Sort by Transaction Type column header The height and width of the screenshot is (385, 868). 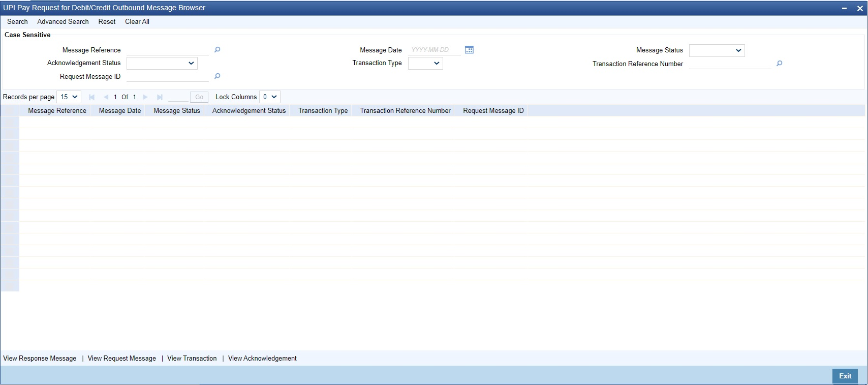[323, 110]
